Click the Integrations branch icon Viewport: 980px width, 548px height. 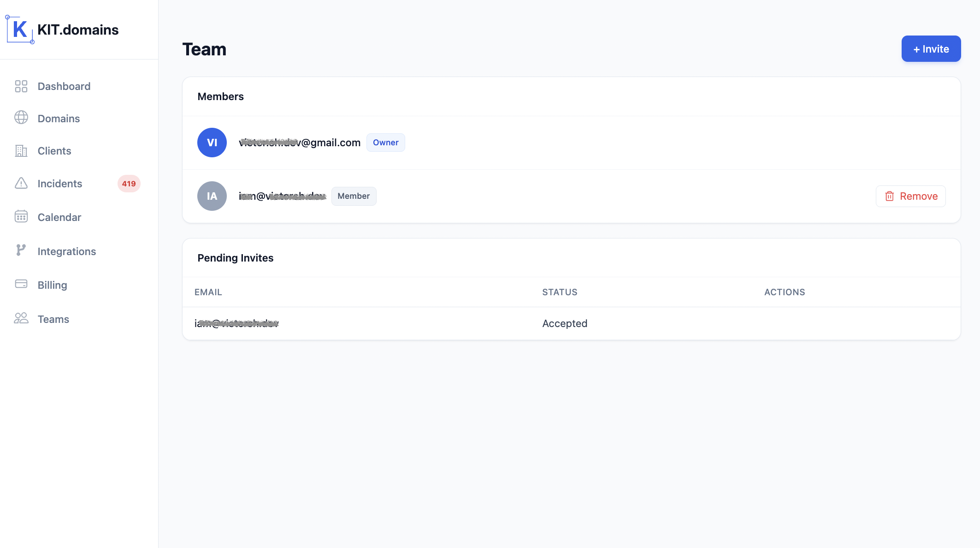pos(21,250)
